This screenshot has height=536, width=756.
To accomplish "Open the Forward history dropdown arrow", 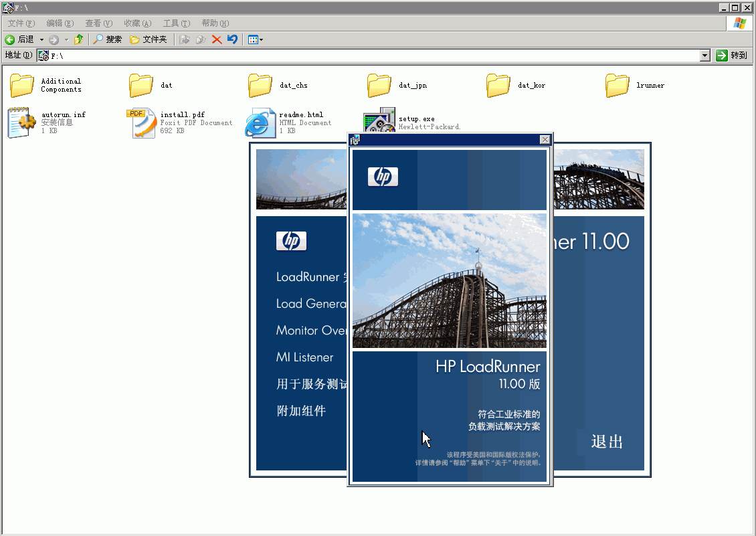I will click(66, 39).
